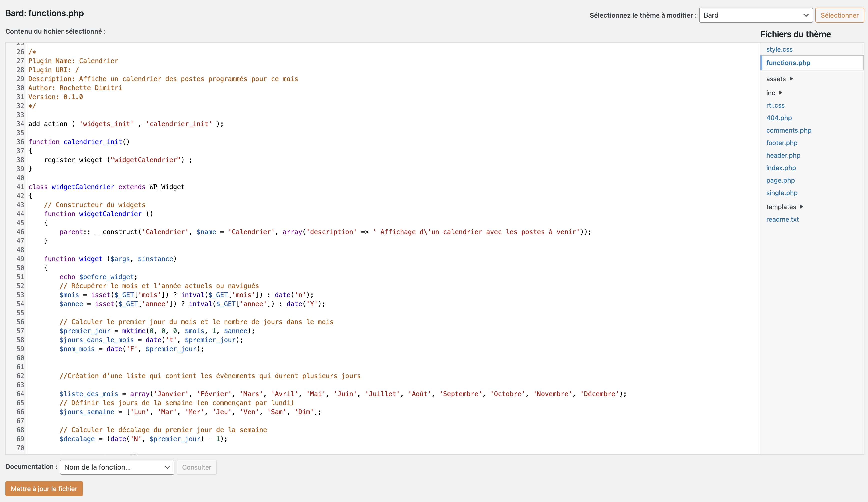Open the "Nom de la fonction" documentation dropdown
Screen dimensions: 868x502
coord(117,467)
